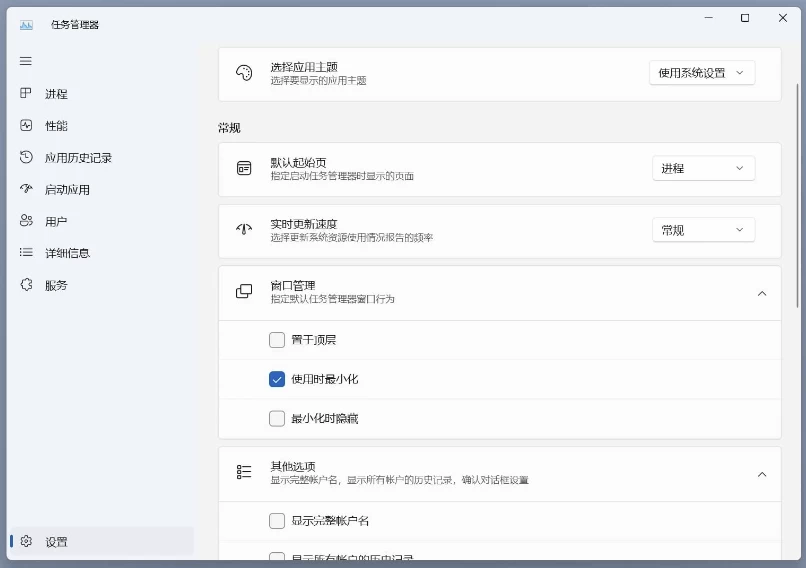This screenshot has height=568, width=806.
Task: Collapse the 其他选项 section chevron
Action: [761, 474]
